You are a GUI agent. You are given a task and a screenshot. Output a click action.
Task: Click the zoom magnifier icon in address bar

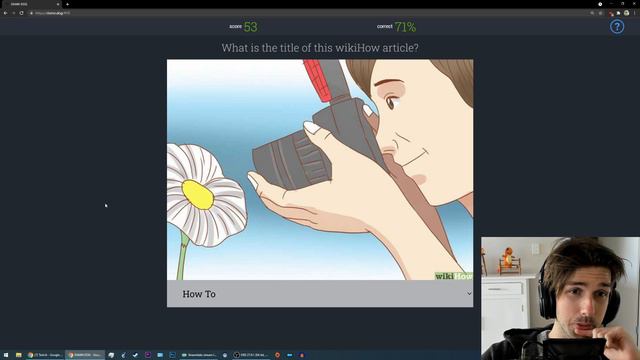592,13
